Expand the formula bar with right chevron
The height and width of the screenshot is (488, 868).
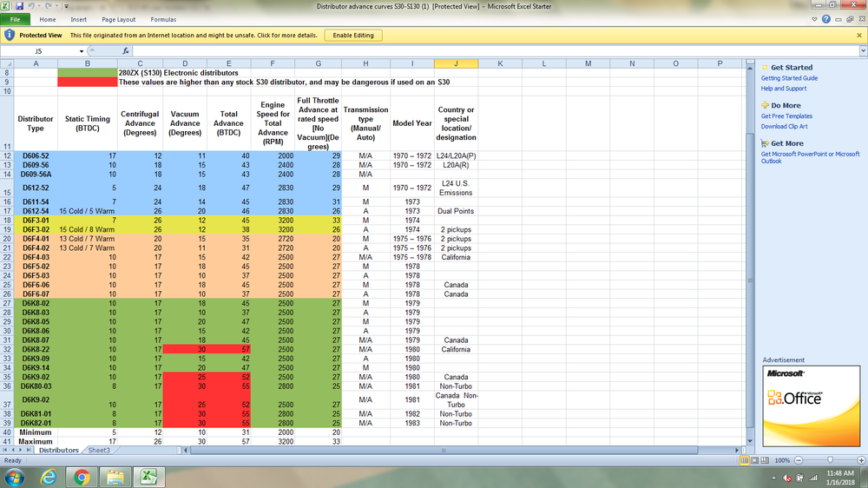coord(863,51)
